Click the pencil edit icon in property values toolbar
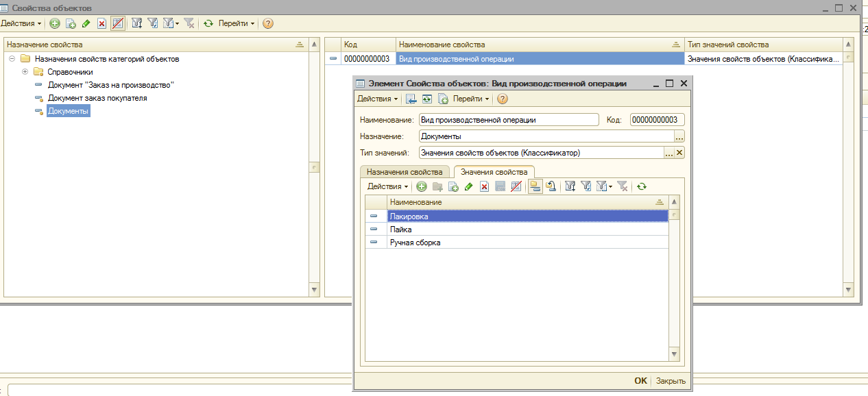 pyautogui.click(x=469, y=186)
